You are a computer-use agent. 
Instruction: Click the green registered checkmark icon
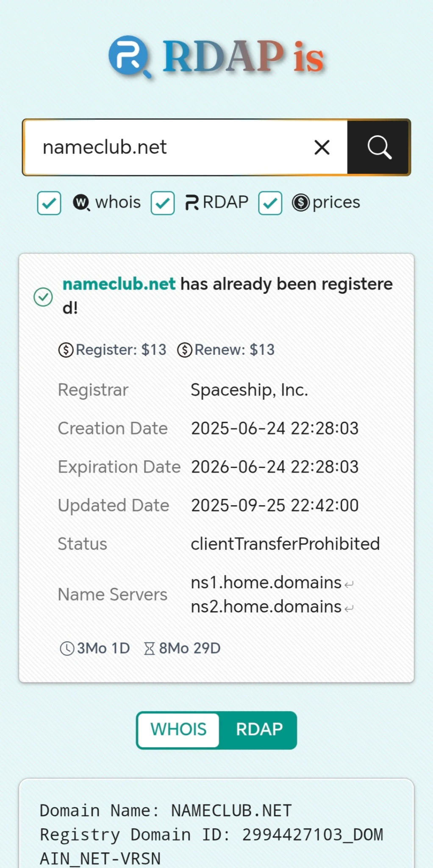point(43,297)
